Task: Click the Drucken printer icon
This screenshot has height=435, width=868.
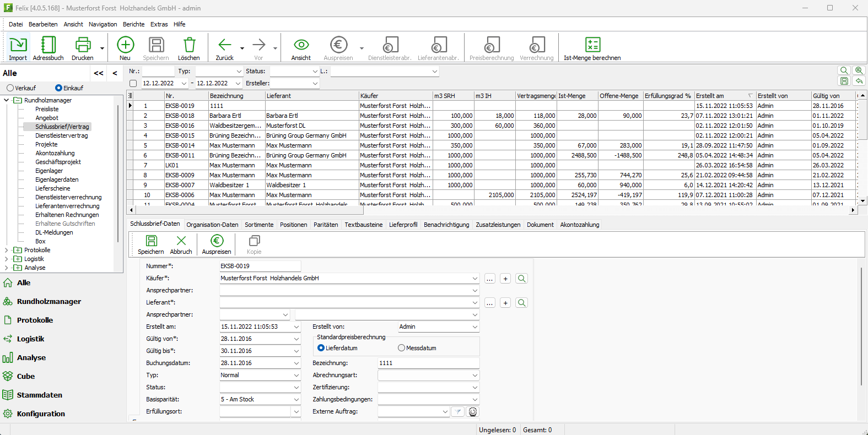Action: [x=82, y=45]
